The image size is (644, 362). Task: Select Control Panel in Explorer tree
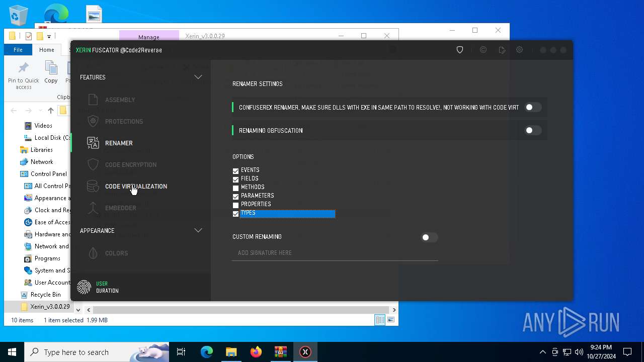48,174
